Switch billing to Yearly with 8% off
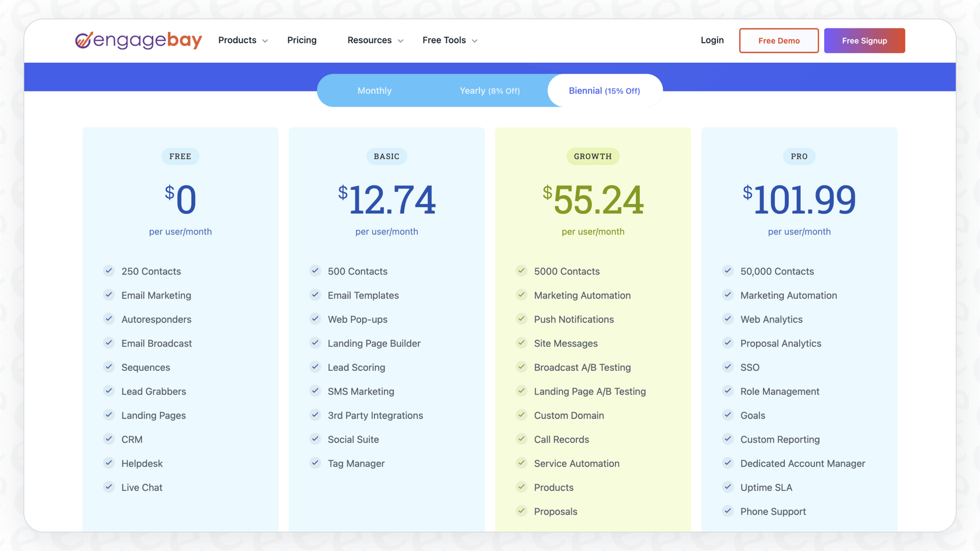 [x=489, y=90]
